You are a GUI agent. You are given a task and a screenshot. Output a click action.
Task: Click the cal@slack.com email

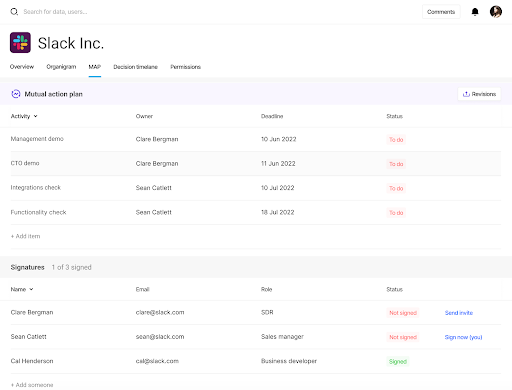point(157,361)
